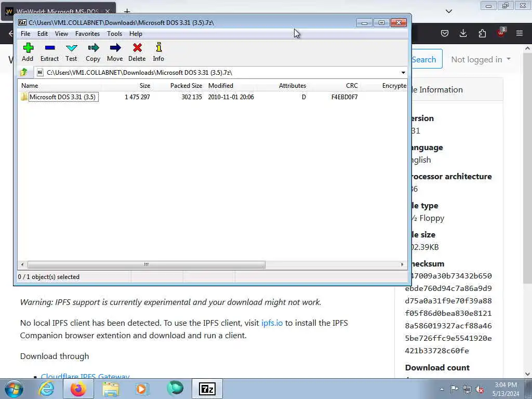Open the View menu
This screenshot has width=532, height=399.
pyautogui.click(x=61, y=34)
